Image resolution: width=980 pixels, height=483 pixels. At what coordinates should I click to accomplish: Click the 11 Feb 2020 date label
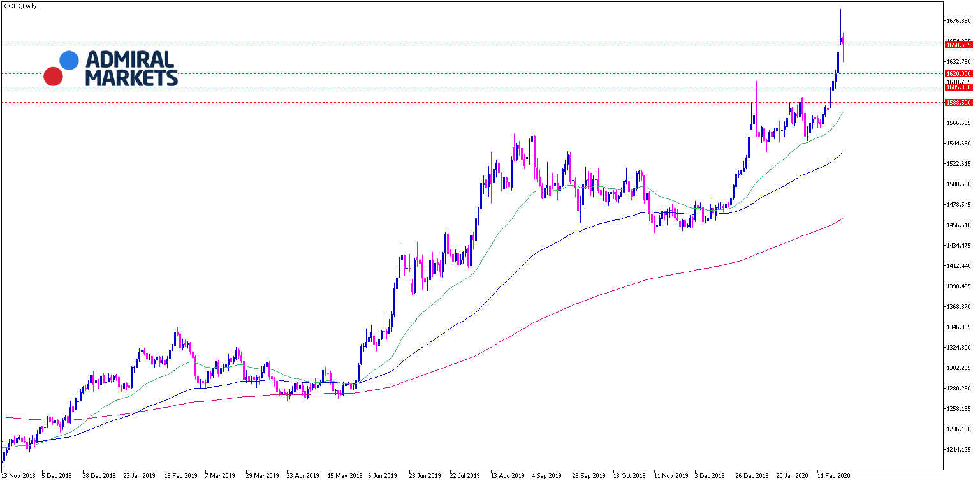[x=833, y=476]
